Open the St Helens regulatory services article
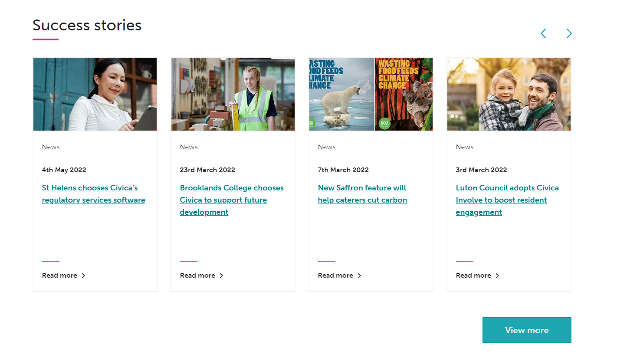This screenshot has height=364, width=617. (93, 193)
